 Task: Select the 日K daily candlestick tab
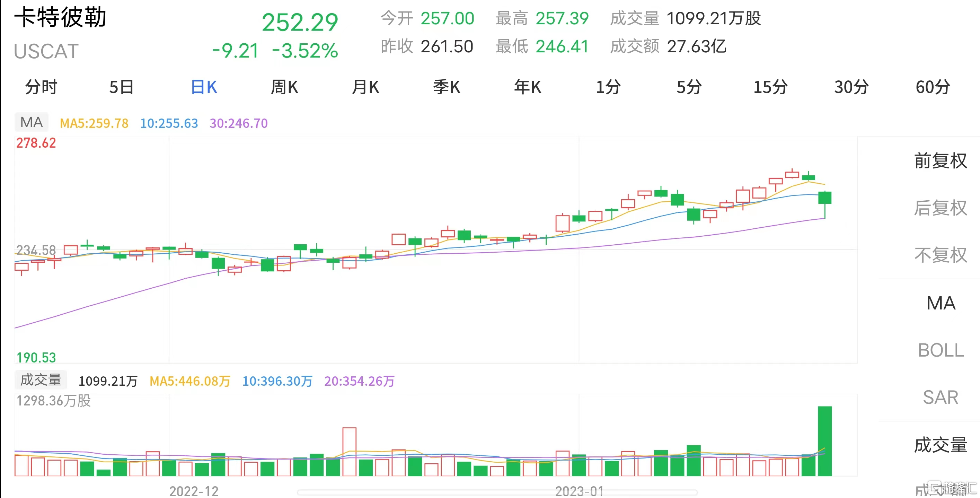tap(204, 87)
